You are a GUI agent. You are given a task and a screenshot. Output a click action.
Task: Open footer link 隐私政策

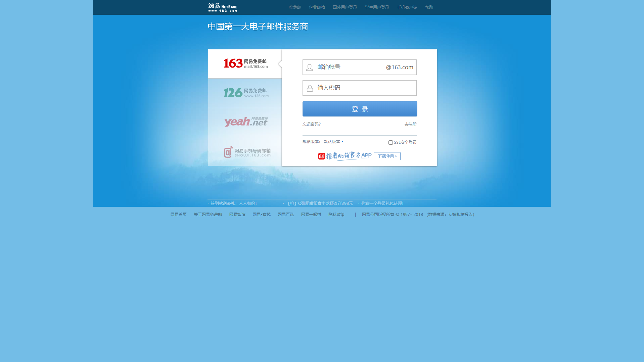pos(336,215)
